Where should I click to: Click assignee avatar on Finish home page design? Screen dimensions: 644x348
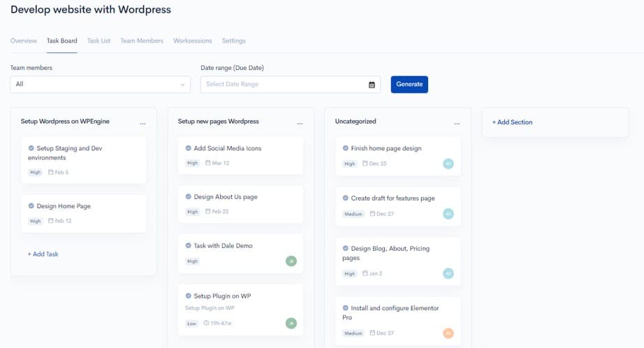click(448, 164)
